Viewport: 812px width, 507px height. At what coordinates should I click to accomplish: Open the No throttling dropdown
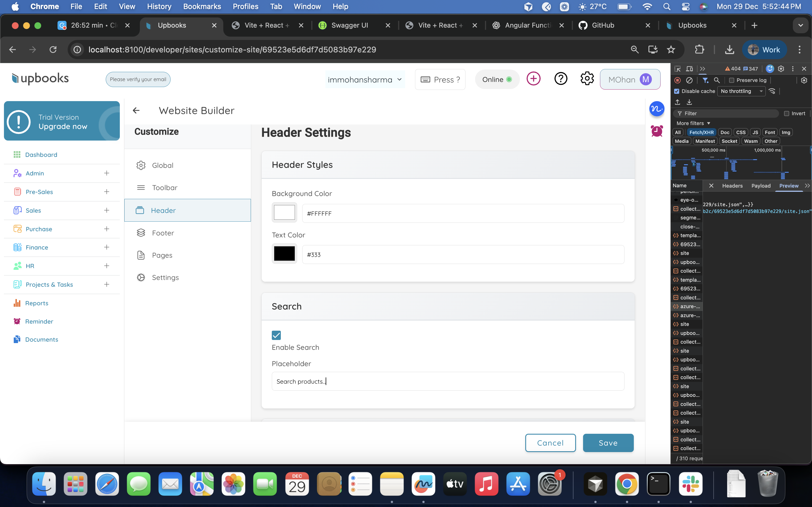click(x=741, y=91)
